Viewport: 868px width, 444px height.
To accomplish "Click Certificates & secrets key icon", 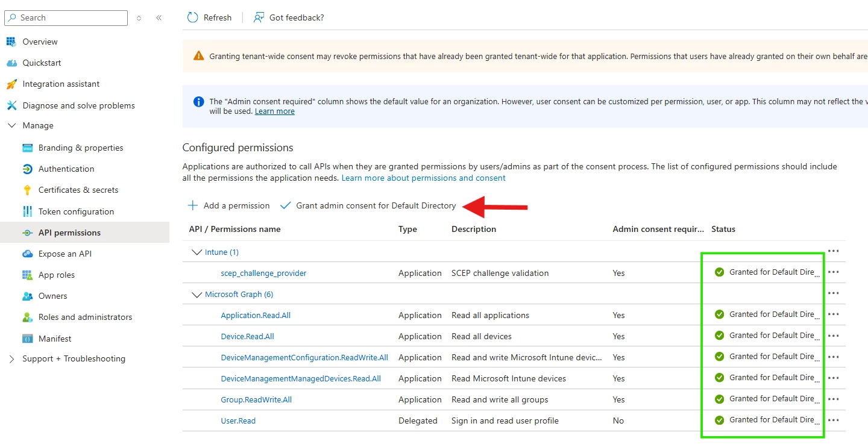I will point(27,190).
